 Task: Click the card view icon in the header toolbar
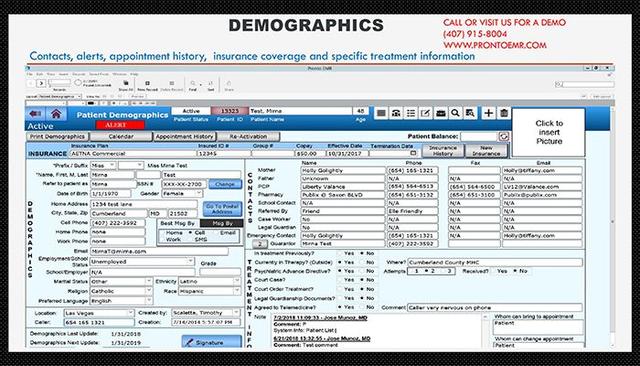tap(381, 113)
